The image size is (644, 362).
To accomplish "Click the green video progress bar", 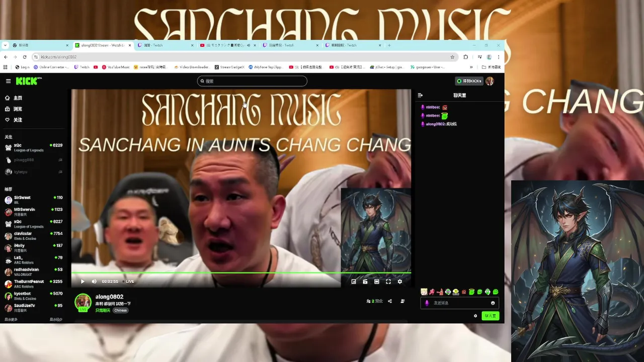I will tap(241, 273).
